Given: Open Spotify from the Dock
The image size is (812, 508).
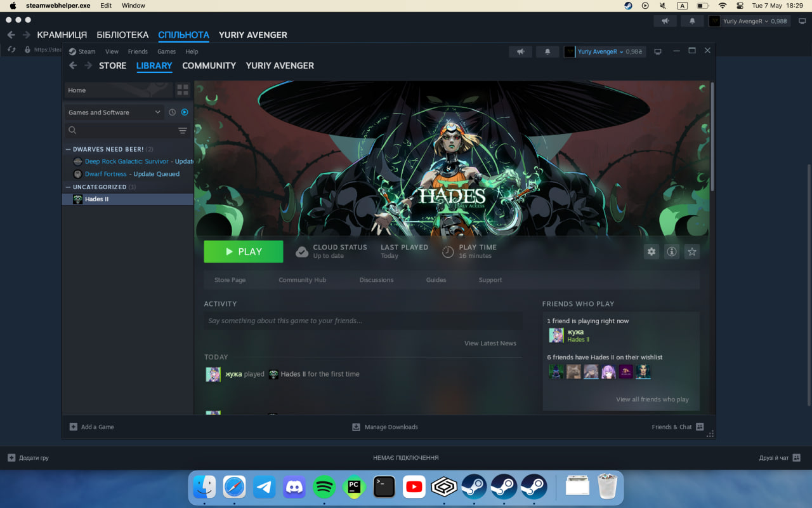Looking at the screenshot, I should [x=325, y=487].
